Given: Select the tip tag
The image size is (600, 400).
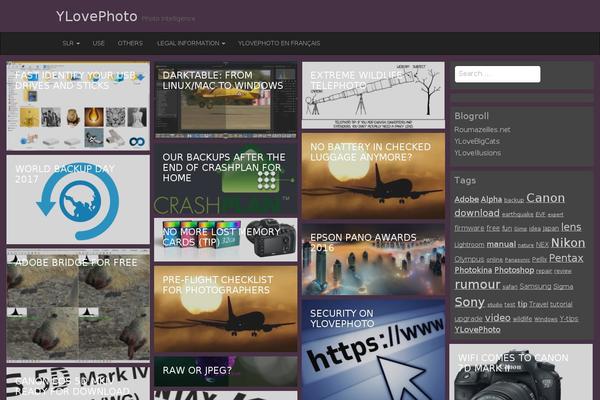Looking at the screenshot, I should pyautogui.click(x=522, y=304).
